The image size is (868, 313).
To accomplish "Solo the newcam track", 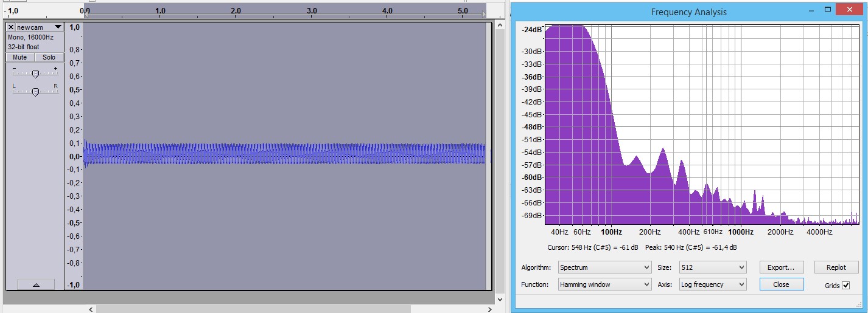I will [x=49, y=57].
